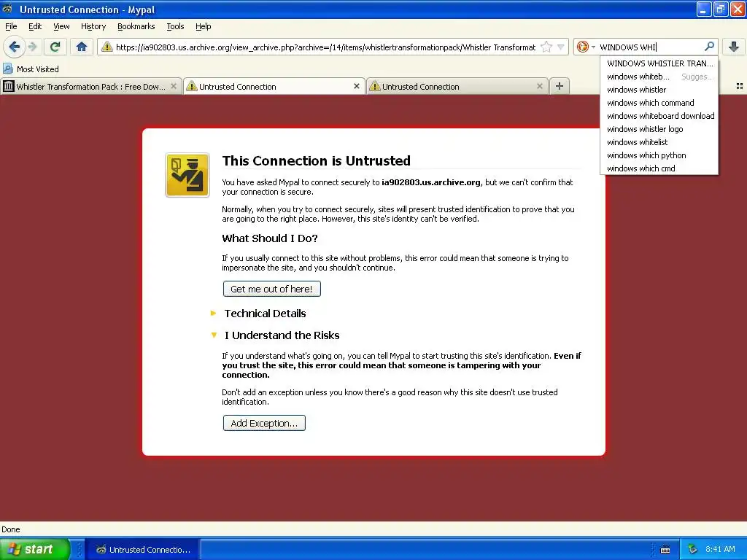747x560 pixels.
Task: Open the File menu
Action: click(11, 26)
